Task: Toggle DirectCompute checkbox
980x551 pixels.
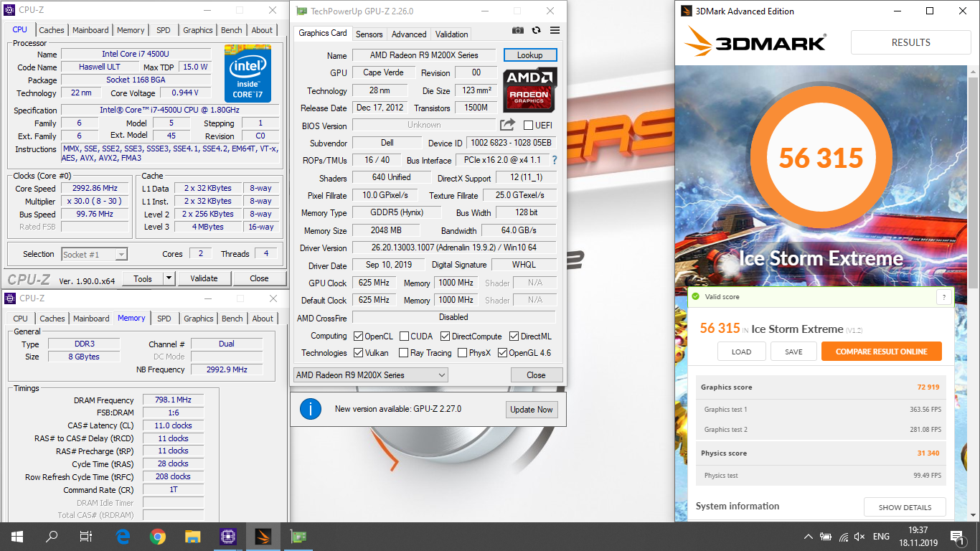Action: point(445,336)
